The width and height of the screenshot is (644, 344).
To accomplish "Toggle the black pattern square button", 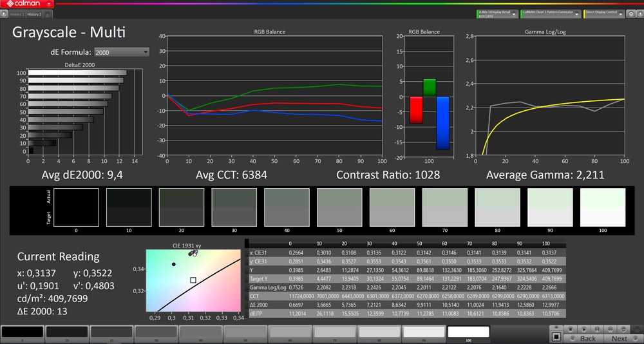I will [556, 338].
